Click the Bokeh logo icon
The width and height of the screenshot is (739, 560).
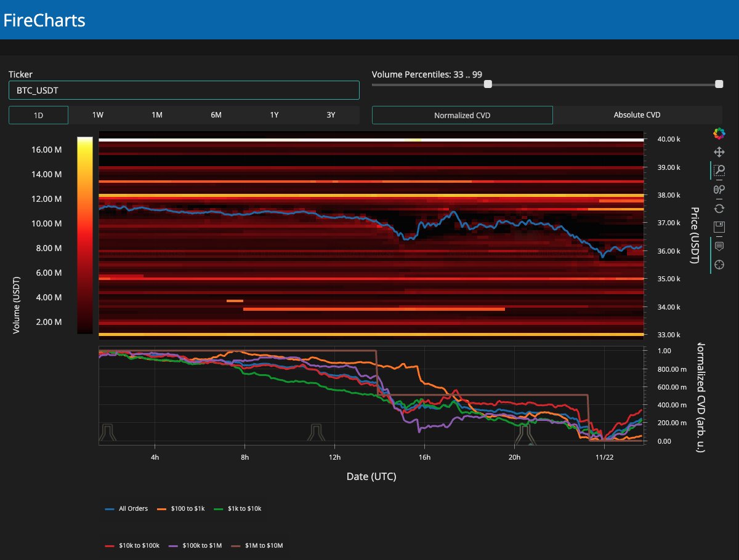click(x=718, y=133)
